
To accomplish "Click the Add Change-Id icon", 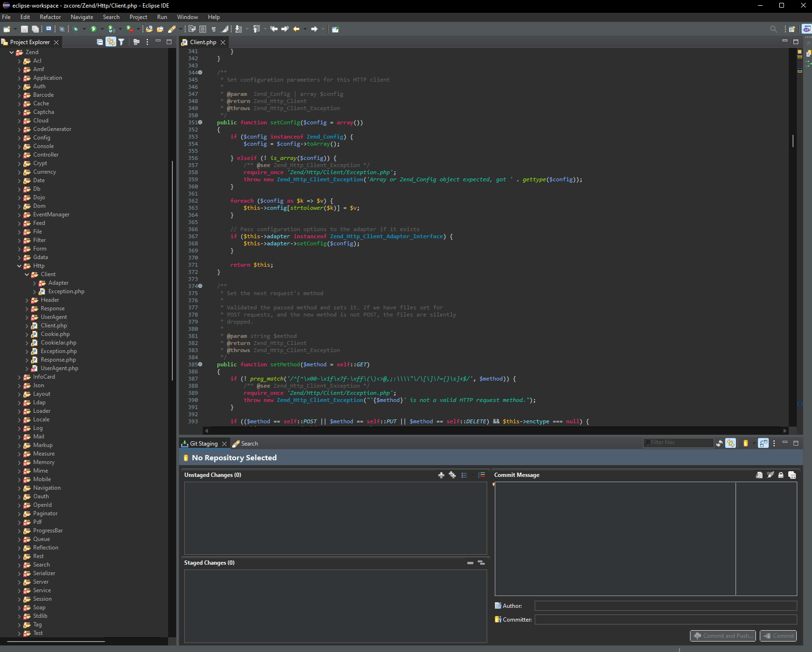I will 792,475.
